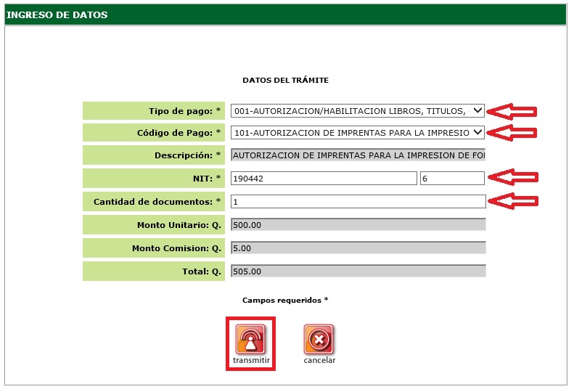Click the 'transmitir' text label
This screenshot has height=392, width=574.
coord(251,361)
